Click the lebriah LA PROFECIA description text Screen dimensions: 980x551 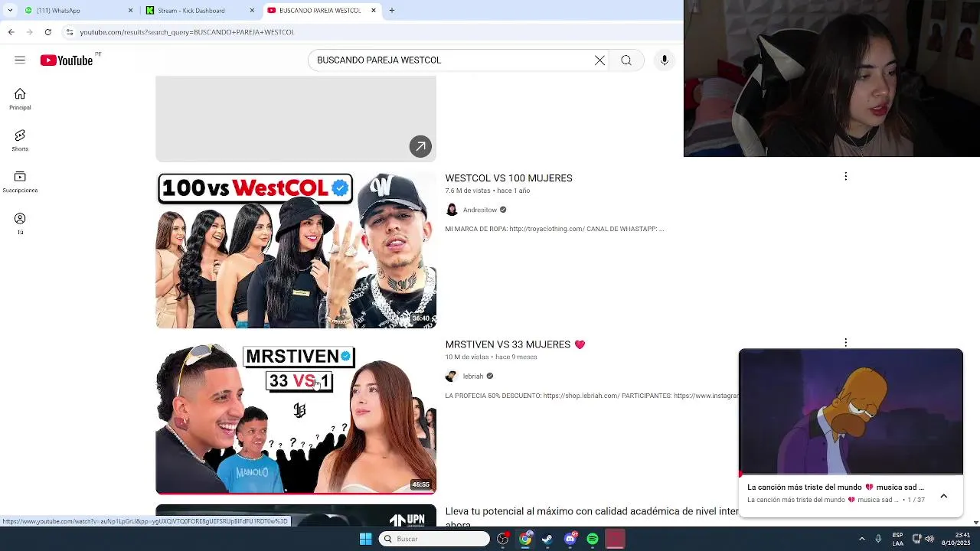pyautogui.click(x=592, y=396)
